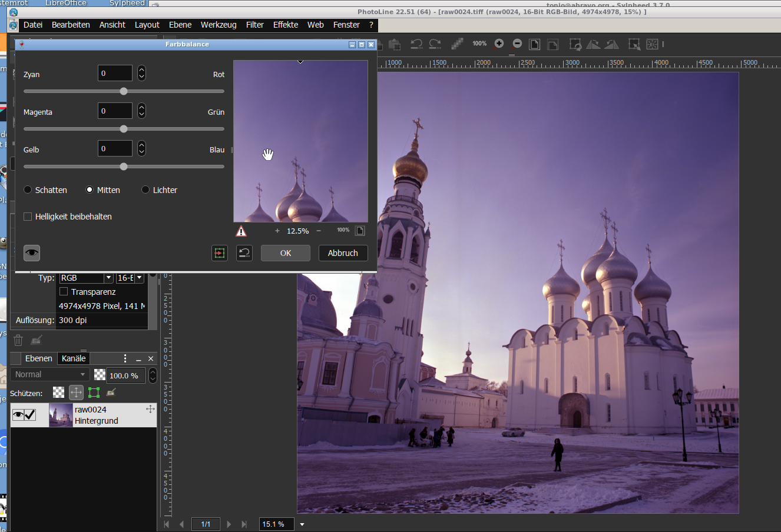Switch to the Kanäle tab

coord(74,358)
